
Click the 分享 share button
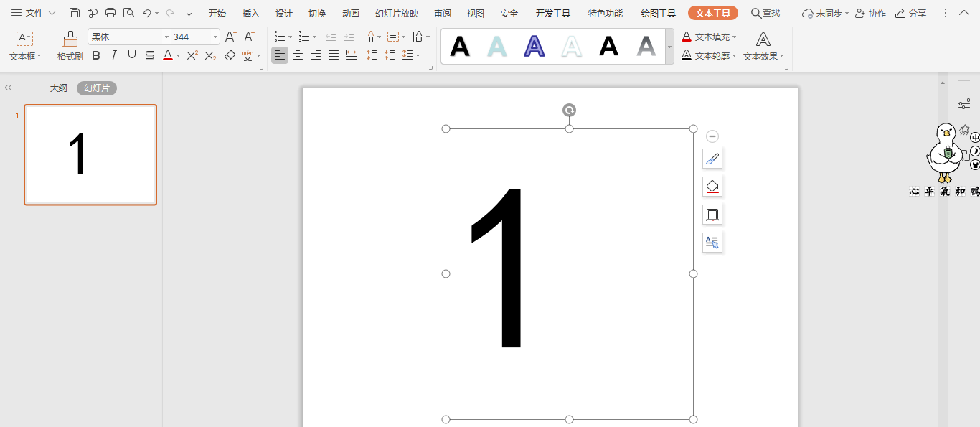click(x=910, y=13)
